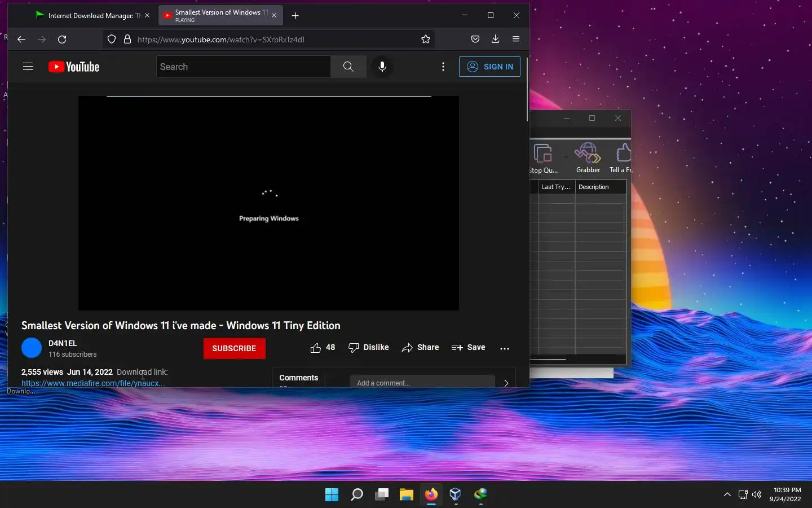Screen dimensions: 812x508
Task: Go to the YouTube home logo
Action: tap(74, 67)
